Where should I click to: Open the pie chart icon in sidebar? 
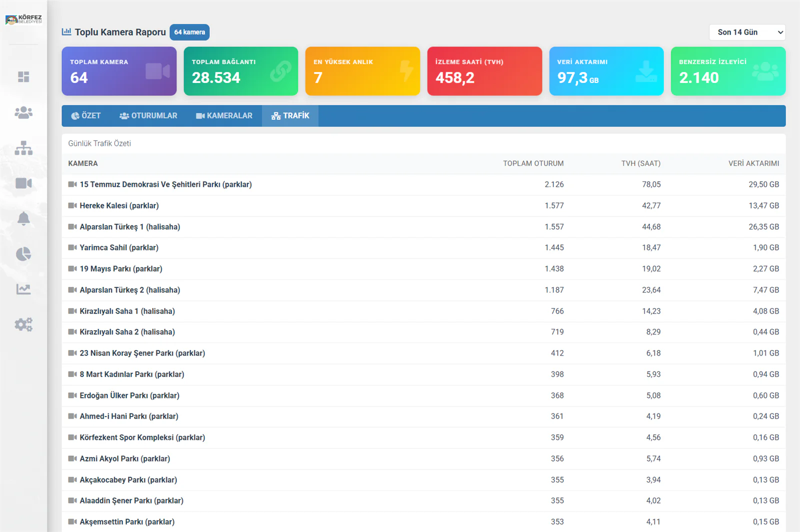[x=23, y=254]
